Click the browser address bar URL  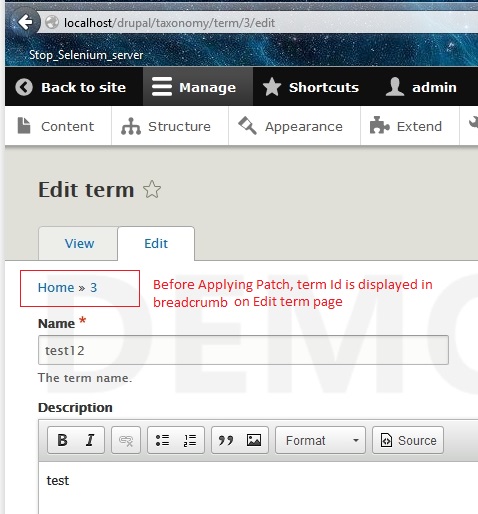coord(169,23)
